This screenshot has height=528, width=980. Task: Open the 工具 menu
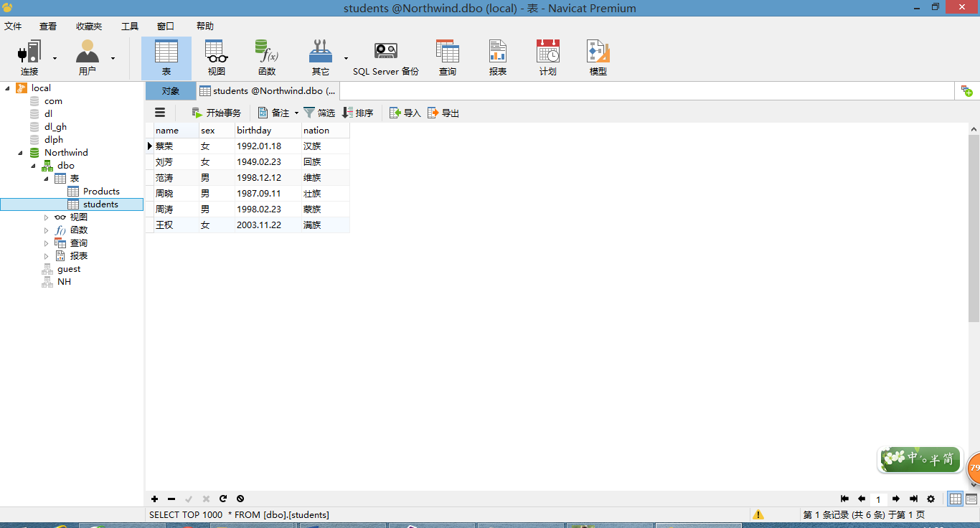(130, 26)
